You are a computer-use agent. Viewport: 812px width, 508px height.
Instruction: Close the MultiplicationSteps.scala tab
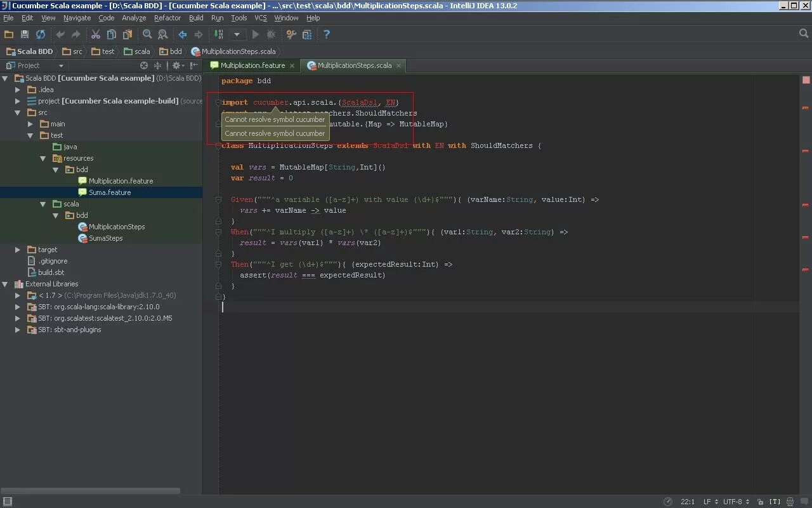pyautogui.click(x=398, y=65)
